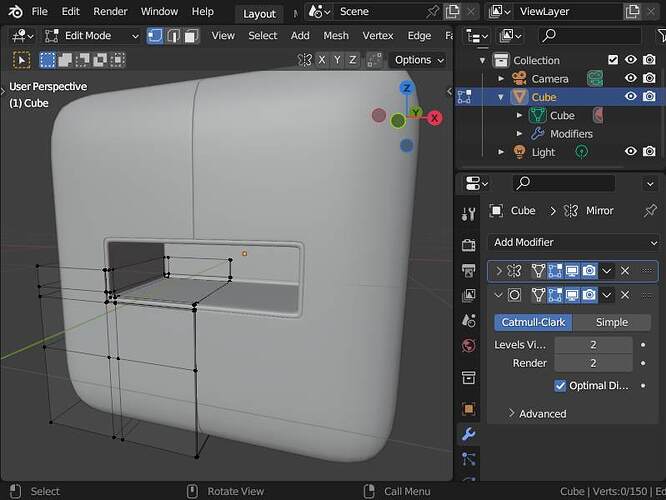Disable Light in renders

point(649,151)
